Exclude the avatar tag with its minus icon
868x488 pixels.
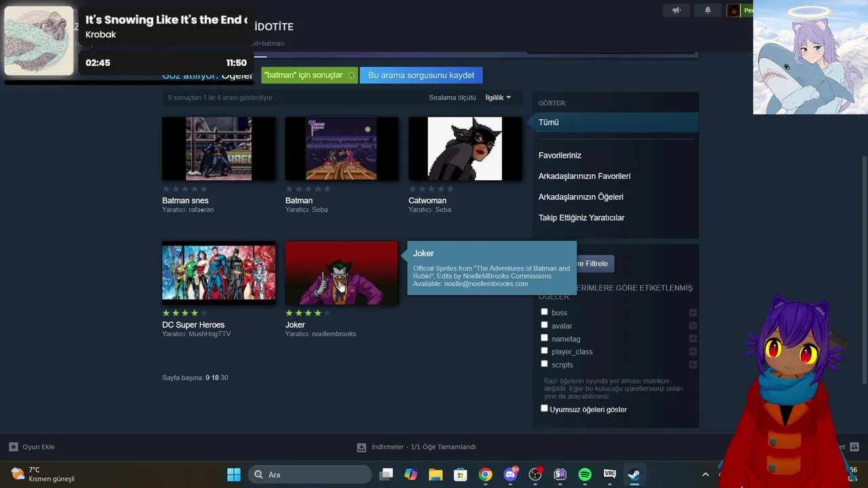(692, 325)
